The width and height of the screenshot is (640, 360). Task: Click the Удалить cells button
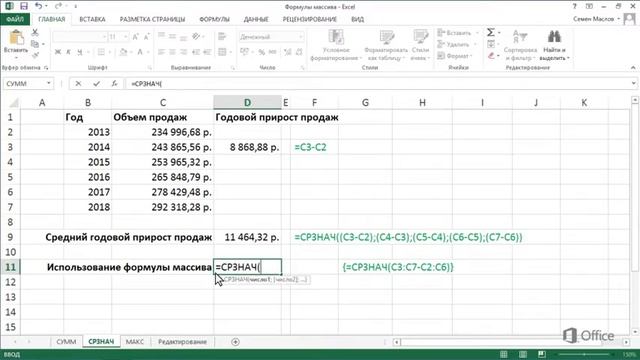457,44
